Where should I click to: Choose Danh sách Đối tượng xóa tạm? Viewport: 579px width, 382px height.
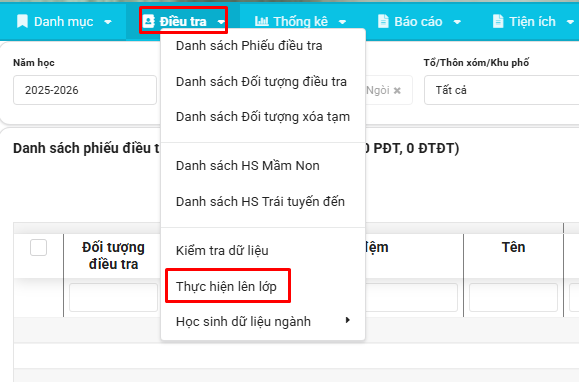[263, 117]
